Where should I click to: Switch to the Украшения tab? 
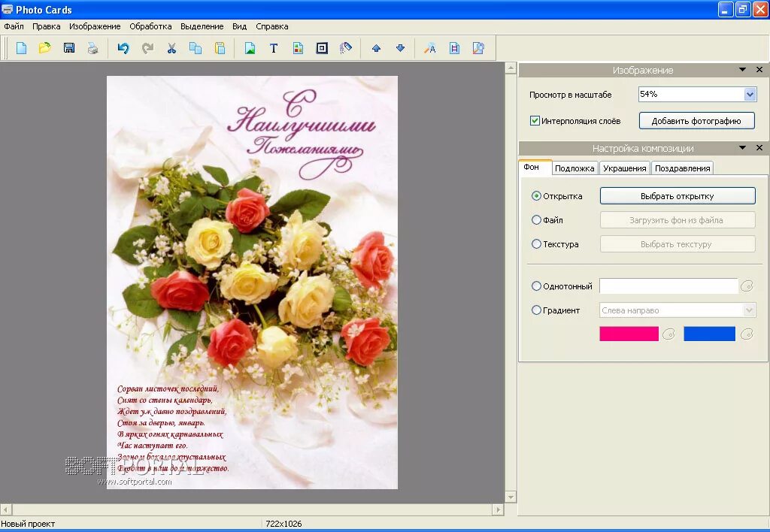pyautogui.click(x=625, y=168)
